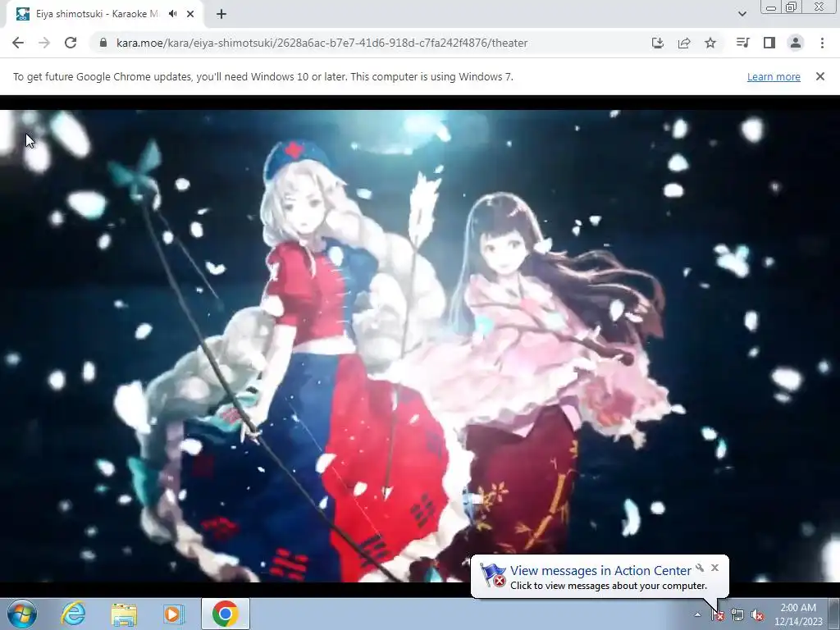
Task: Click the Action Center flag tray icon
Action: point(718,615)
